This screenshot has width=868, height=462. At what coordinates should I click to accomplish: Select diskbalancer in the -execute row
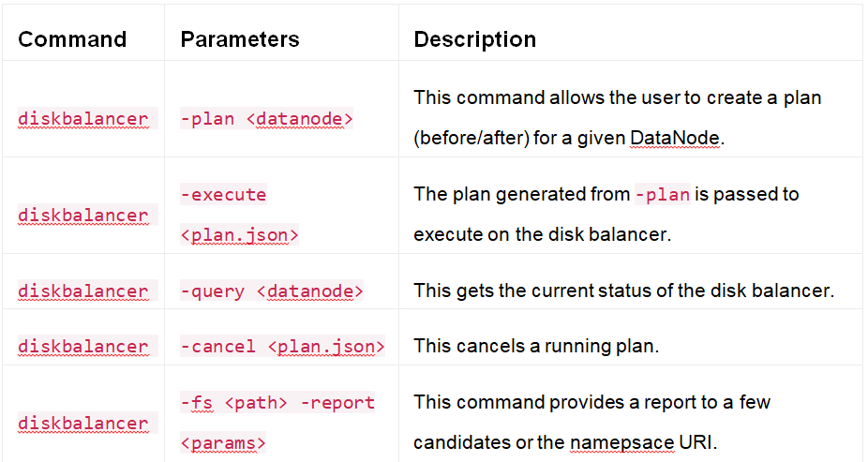pos(82,216)
